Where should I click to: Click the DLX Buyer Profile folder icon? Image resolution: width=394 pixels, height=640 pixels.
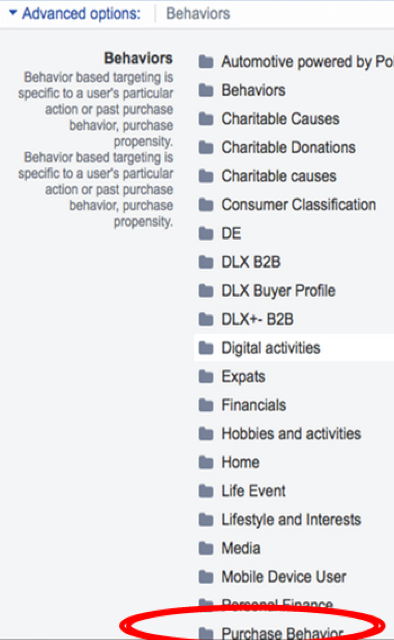[x=206, y=291]
